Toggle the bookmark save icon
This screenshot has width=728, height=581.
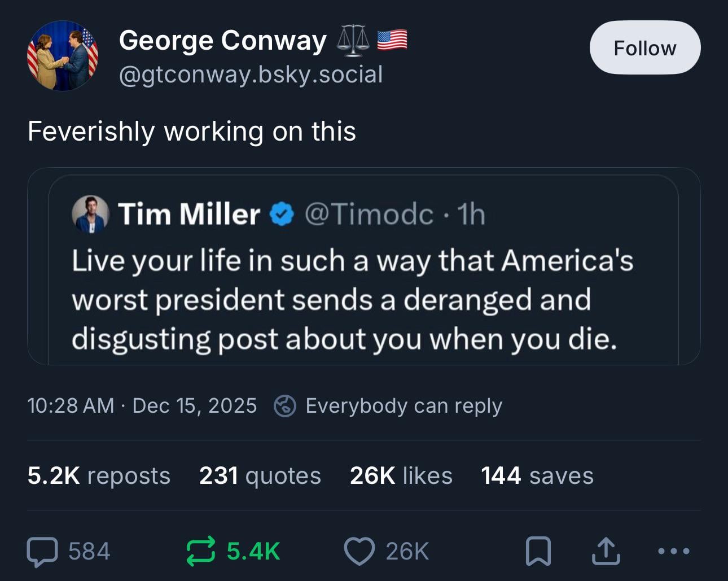pyautogui.click(x=538, y=552)
